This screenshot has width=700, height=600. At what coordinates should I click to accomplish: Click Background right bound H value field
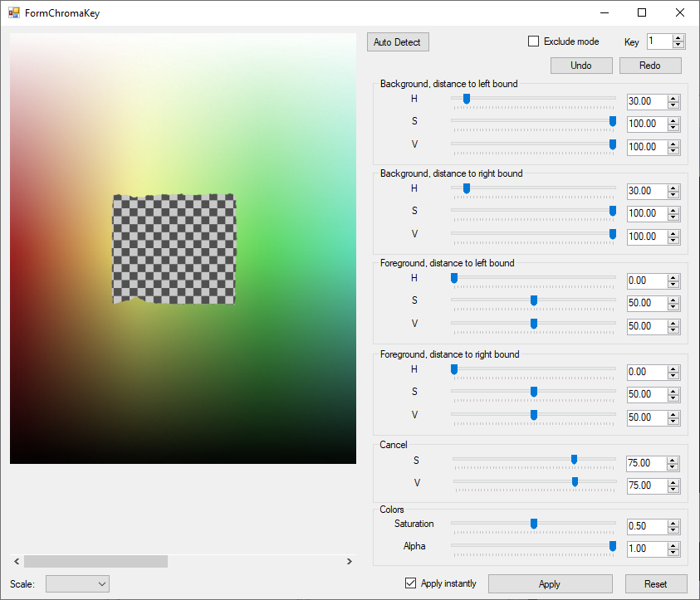click(x=648, y=192)
